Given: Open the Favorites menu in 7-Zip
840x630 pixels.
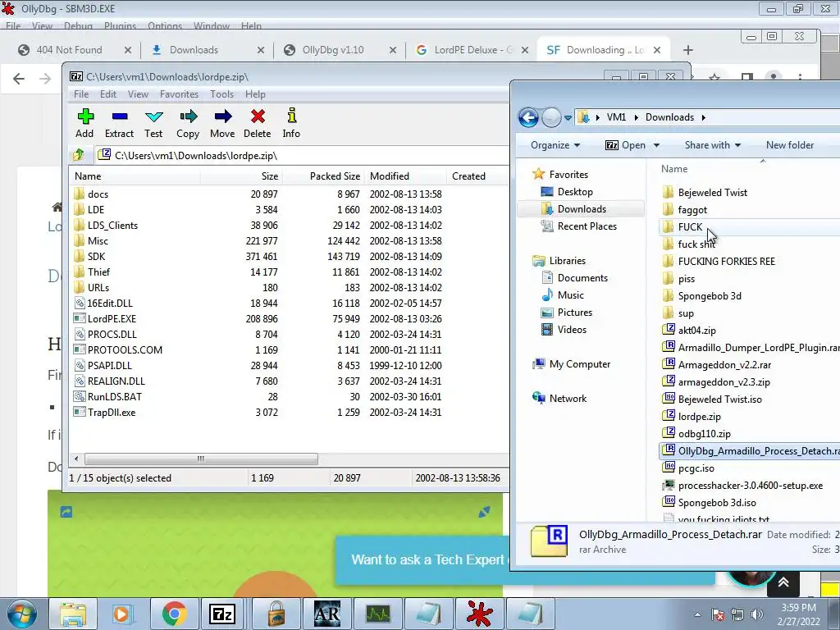Looking at the screenshot, I should pyautogui.click(x=179, y=94).
